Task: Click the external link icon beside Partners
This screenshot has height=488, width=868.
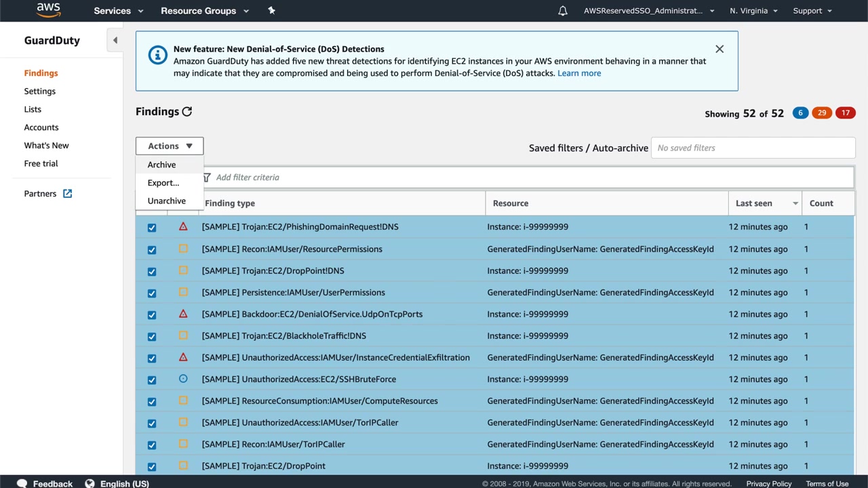Action: 68,194
